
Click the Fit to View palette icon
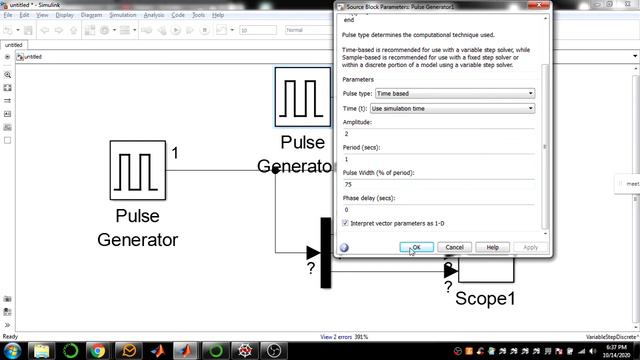pos(7,88)
